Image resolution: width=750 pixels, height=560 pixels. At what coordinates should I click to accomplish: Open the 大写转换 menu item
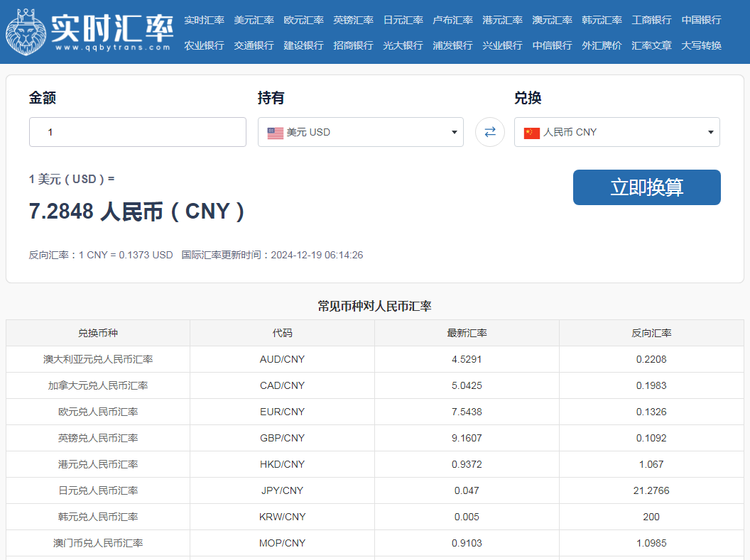pos(700,45)
